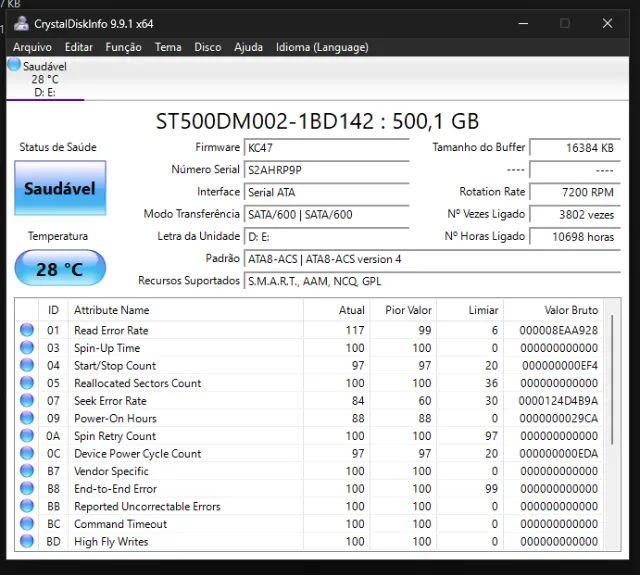The height and width of the screenshot is (575, 640).
Task: Click the Interface field Serial ATA
Action: point(327,192)
